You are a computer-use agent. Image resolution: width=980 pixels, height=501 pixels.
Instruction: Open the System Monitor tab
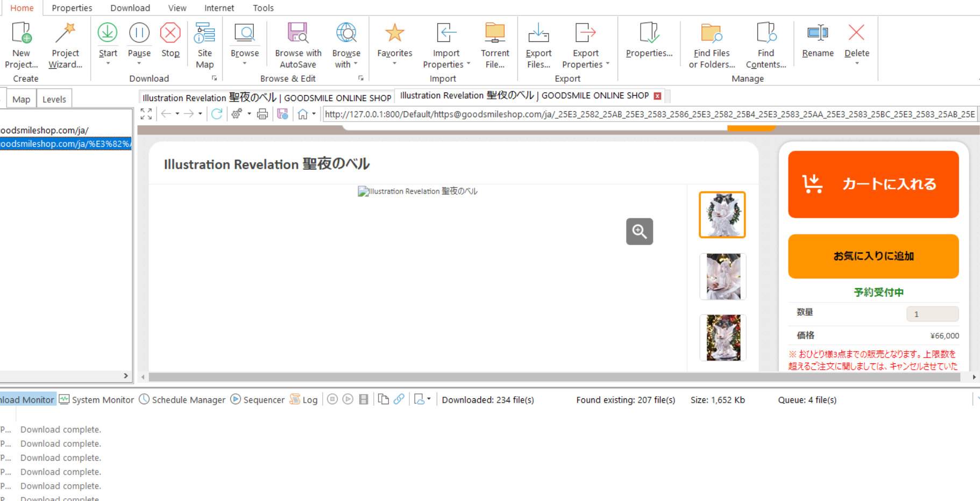(x=97, y=399)
